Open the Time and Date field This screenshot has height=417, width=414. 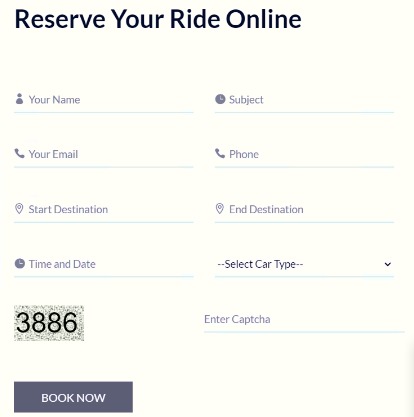[104, 264]
